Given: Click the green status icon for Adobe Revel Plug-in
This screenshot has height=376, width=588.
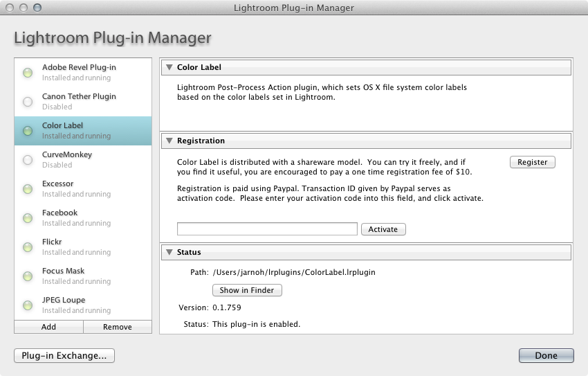Looking at the screenshot, I should click(28, 73).
